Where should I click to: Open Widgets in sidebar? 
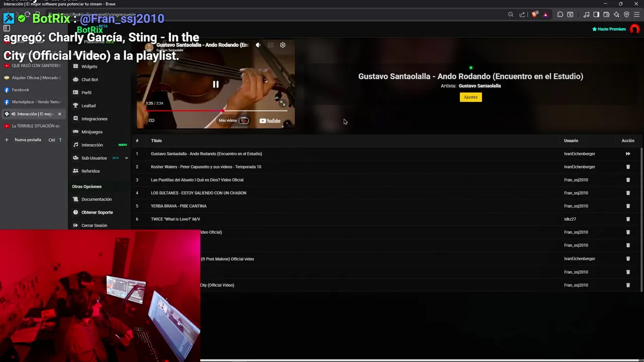pos(89,66)
